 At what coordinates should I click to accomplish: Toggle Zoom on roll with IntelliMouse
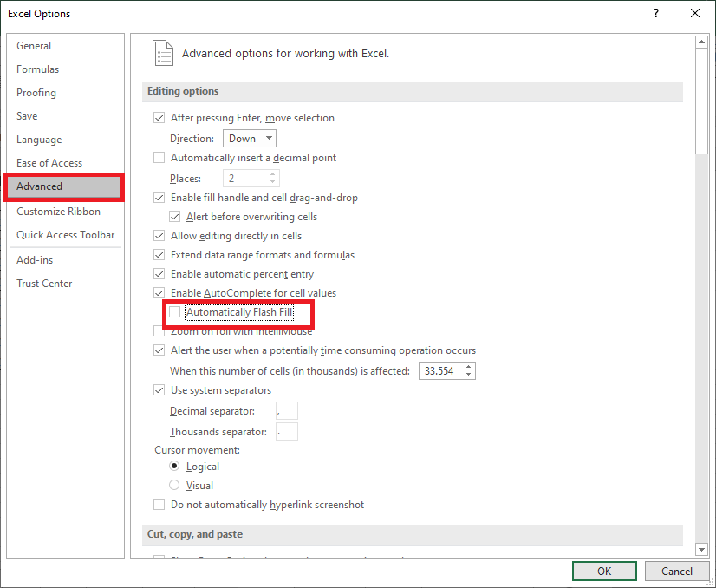(x=159, y=331)
